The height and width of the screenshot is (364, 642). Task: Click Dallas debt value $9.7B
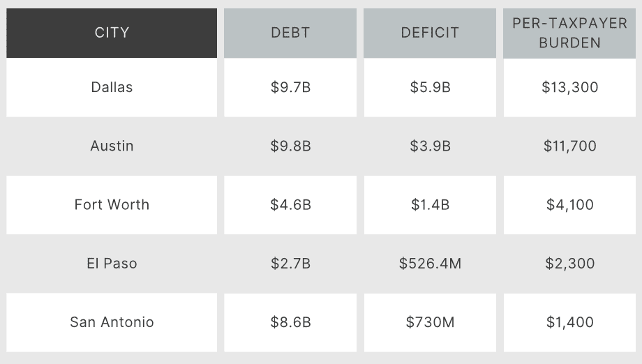click(290, 87)
